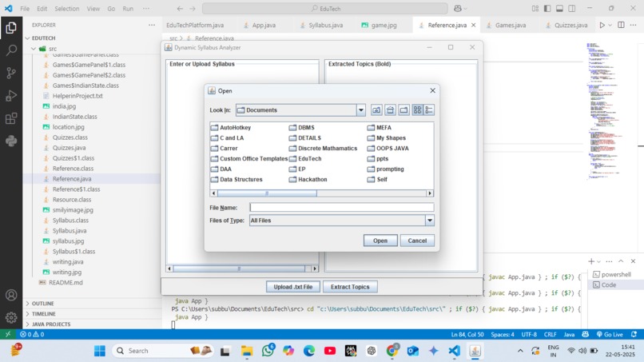Viewport: 644px width, 362px height.
Task: Open Files of Type dropdown
Action: 430,221
